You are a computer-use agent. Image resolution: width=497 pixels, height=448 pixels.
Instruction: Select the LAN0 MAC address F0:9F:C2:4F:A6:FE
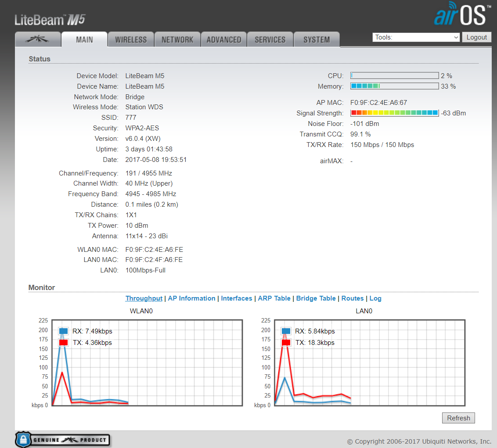click(154, 260)
